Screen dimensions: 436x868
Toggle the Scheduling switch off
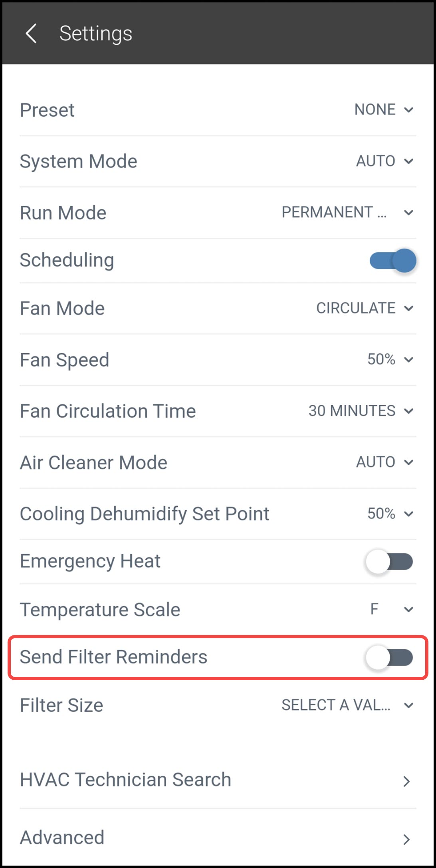[393, 261]
